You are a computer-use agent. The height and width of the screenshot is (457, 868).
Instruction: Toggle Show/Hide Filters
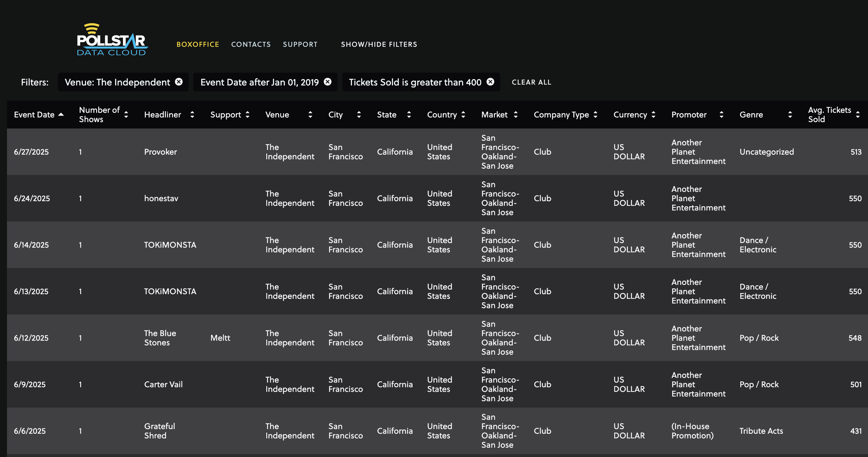point(379,44)
